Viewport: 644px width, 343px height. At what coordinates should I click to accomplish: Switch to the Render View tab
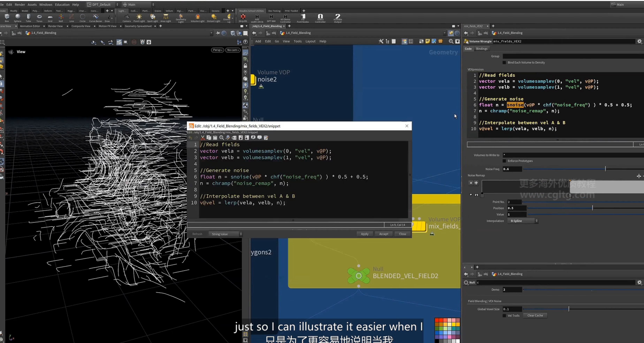pyautogui.click(x=55, y=26)
